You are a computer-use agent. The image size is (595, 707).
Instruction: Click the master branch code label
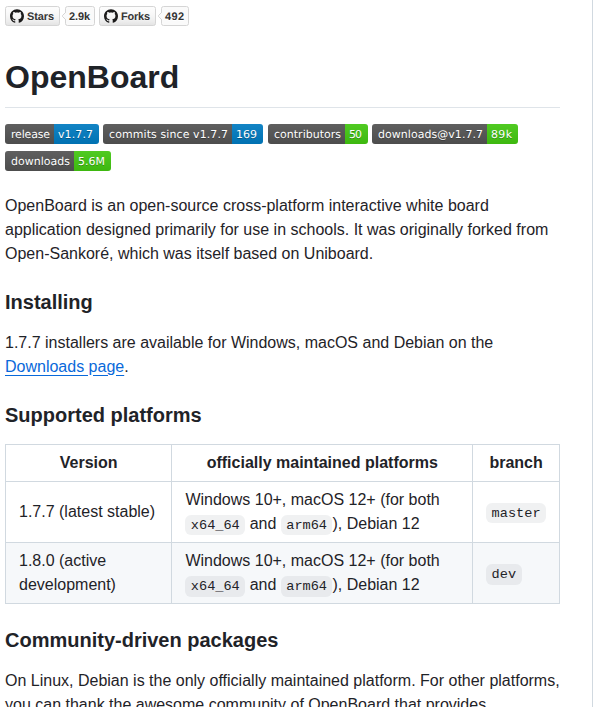pyautogui.click(x=516, y=513)
